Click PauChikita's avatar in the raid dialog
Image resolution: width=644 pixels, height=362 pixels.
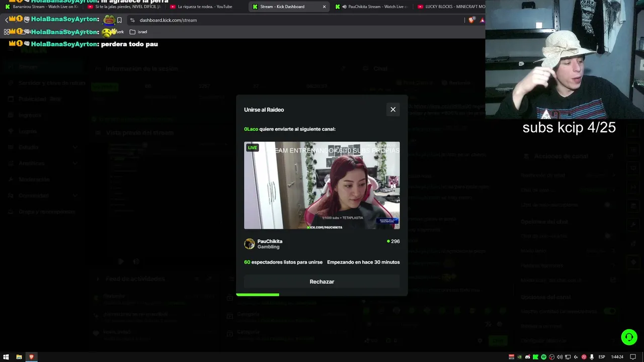[250, 244]
